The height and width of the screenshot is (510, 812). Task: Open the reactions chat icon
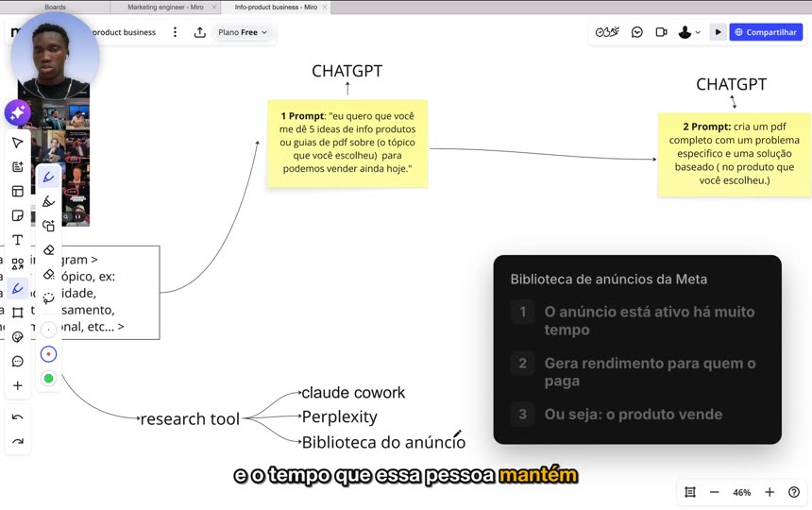[637, 32]
